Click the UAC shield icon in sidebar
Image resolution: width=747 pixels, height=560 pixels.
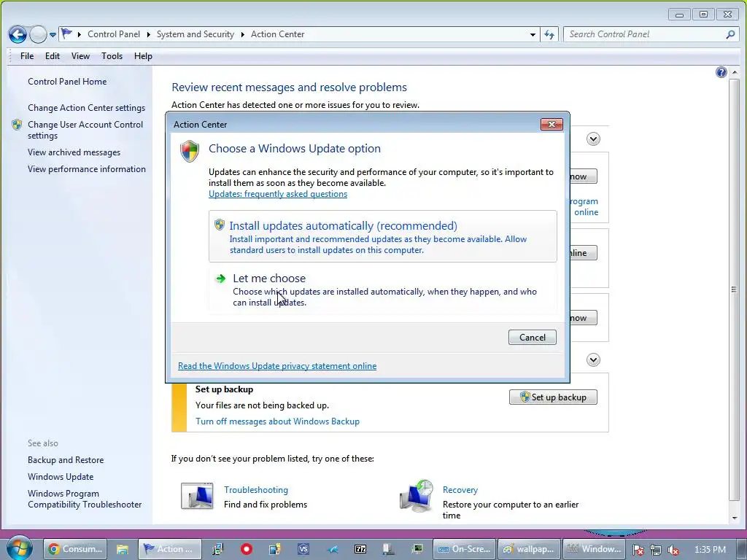[x=18, y=125]
